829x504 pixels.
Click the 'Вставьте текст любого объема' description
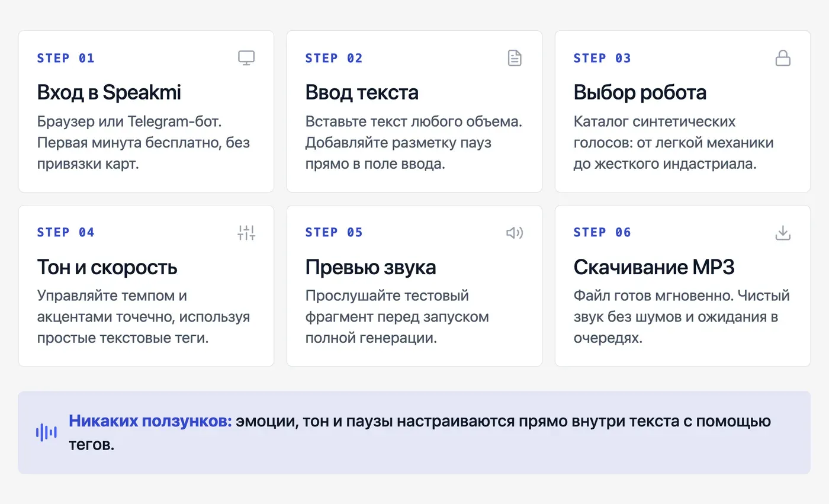coord(414,143)
